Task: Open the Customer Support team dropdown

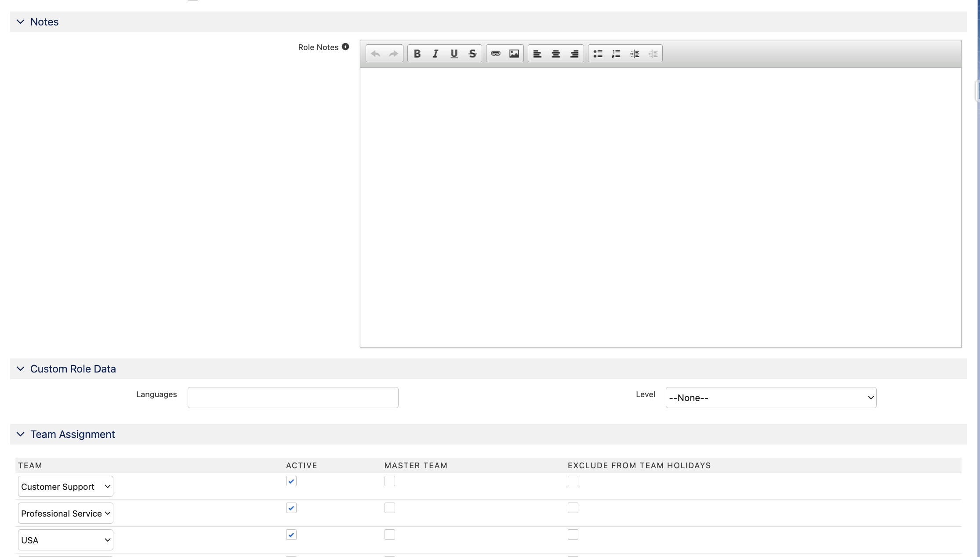Action: [65, 486]
